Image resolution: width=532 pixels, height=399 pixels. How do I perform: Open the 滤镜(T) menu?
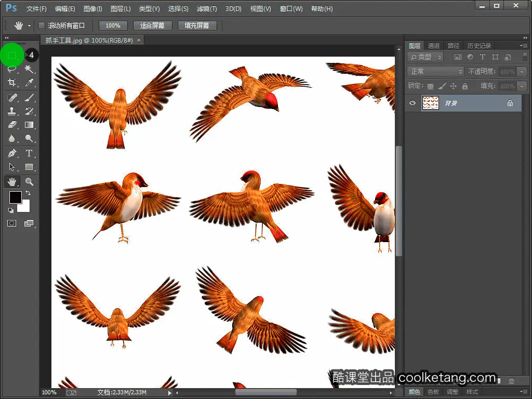click(x=207, y=9)
